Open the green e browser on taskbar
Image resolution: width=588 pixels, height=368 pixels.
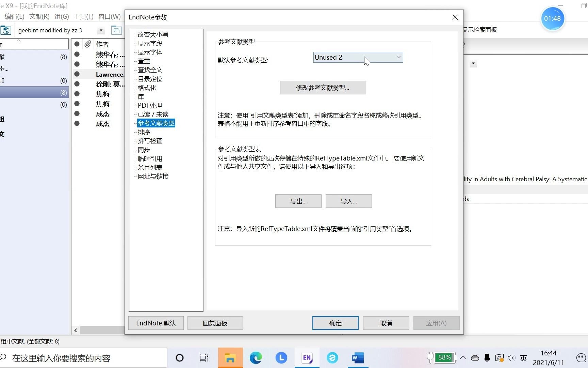click(332, 358)
